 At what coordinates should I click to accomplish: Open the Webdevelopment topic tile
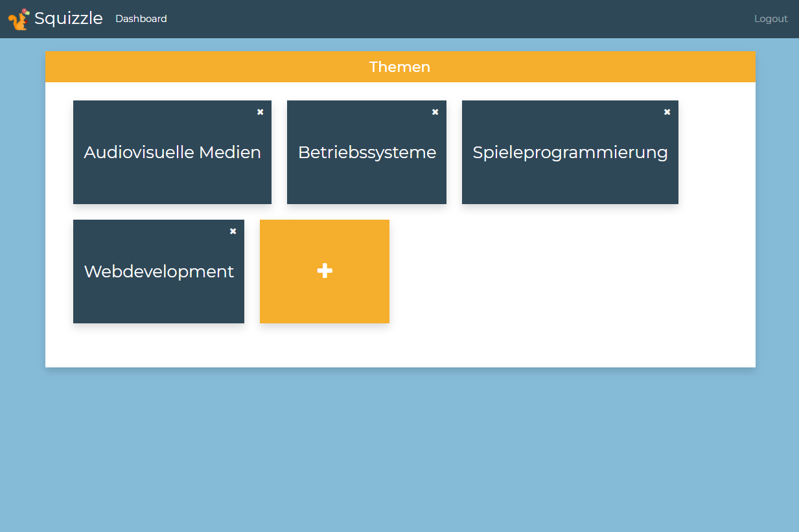coord(159,272)
